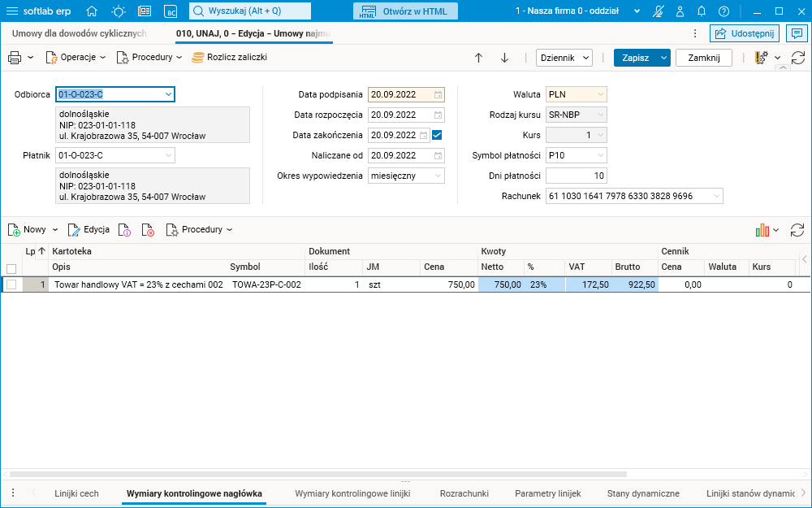Image resolution: width=812 pixels, height=508 pixels.
Task: Tick the select-all lines header checkbox
Action: click(x=11, y=268)
